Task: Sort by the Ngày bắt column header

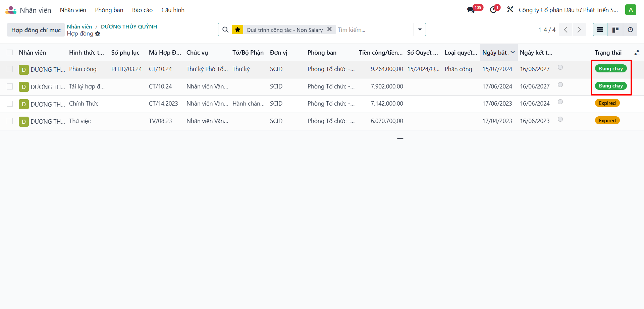Action: click(x=498, y=53)
